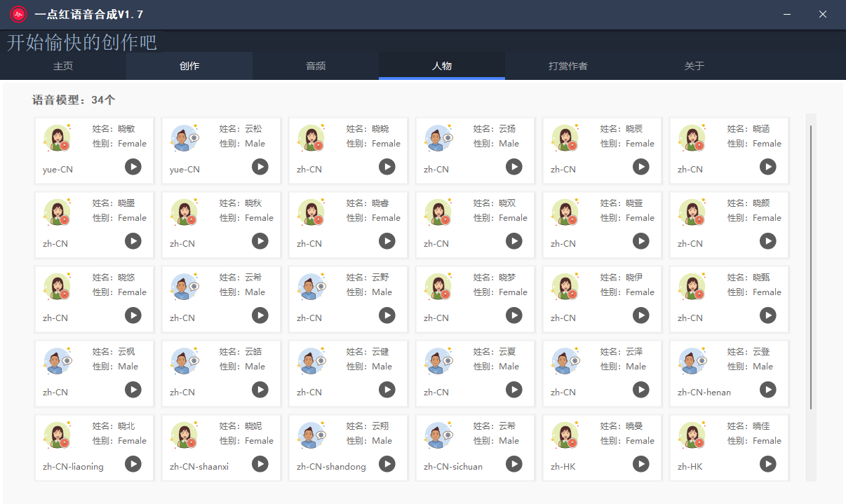
Task: Open the 创作 tab
Action: (x=189, y=66)
